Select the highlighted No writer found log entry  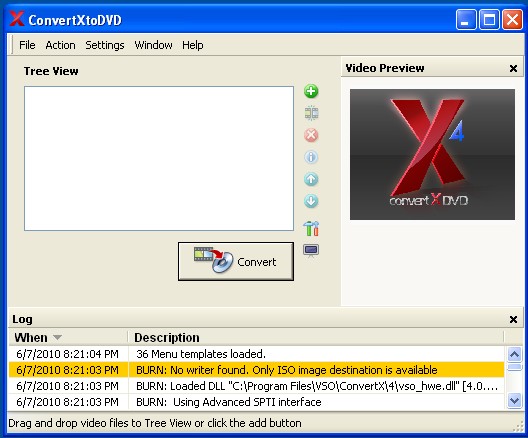coord(256,370)
